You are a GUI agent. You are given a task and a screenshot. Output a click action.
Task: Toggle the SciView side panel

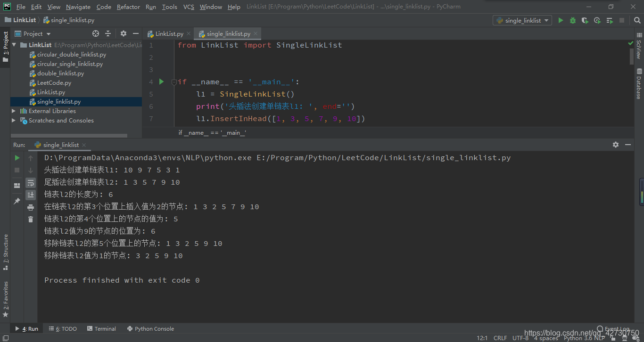click(x=639, y=45)
